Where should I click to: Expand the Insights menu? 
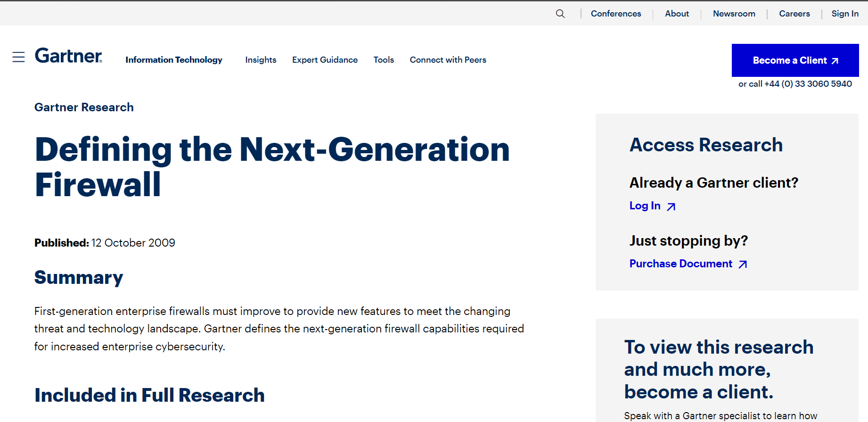pyautogui.click(x=261, y=60)
